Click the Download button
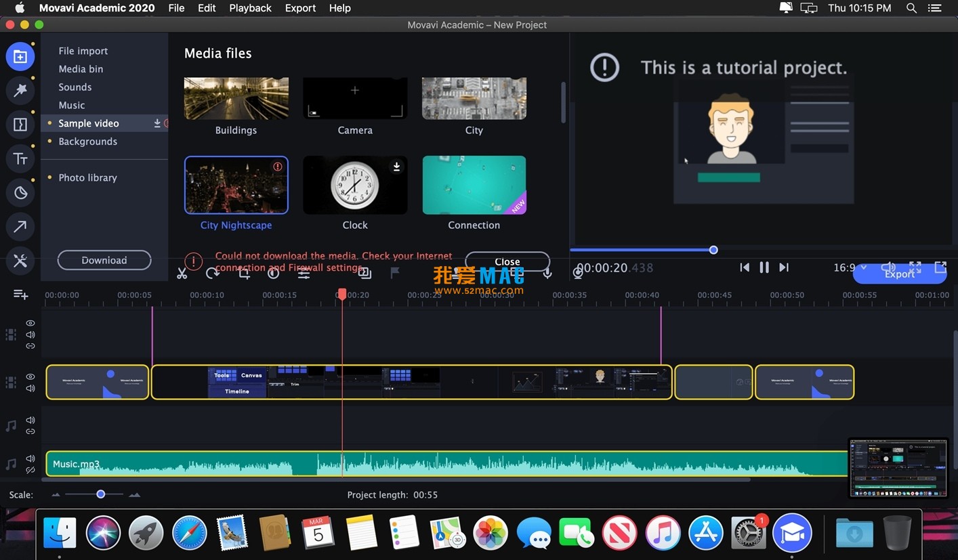 [x=104, y=260]
